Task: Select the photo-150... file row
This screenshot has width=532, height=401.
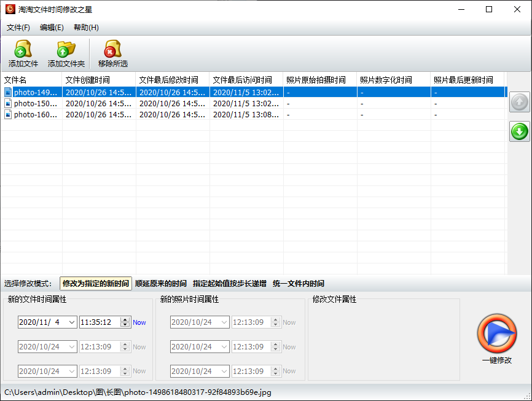Action: 254,103
